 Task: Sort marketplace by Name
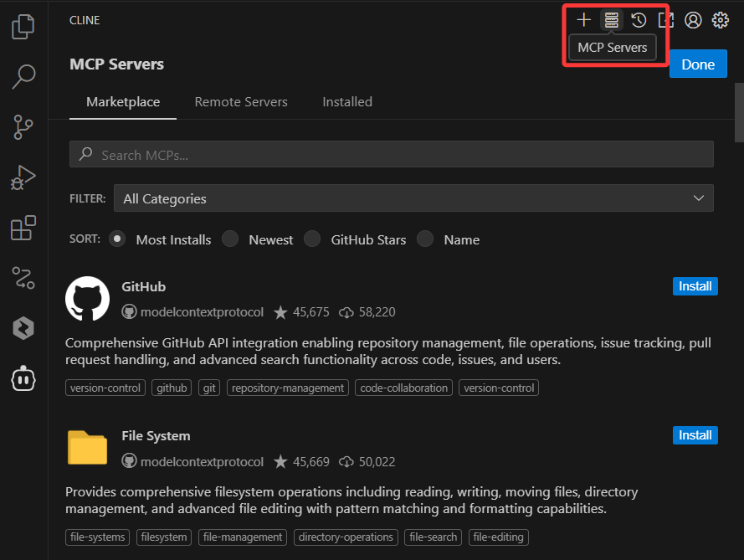[425, 239]
